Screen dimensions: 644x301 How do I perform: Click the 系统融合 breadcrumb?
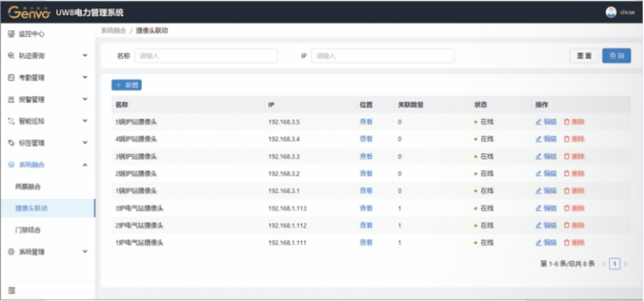click(113, 30)
